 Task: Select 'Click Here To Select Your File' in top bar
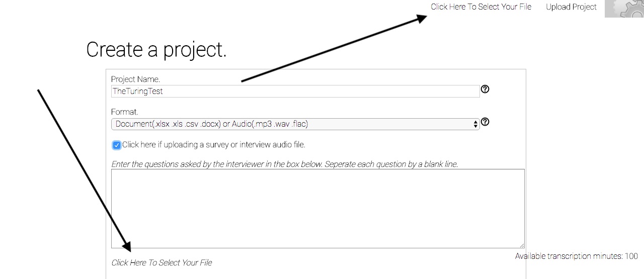click(481, 7)
